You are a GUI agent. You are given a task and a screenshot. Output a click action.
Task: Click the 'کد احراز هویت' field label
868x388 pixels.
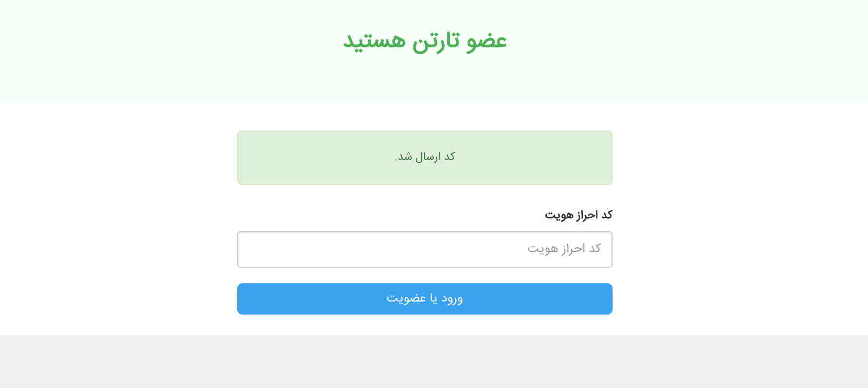pyautogui.click(x=578, y=215)
